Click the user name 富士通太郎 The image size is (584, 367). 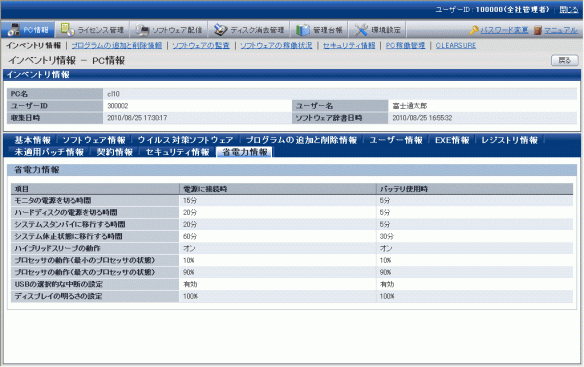coord(410,106)
